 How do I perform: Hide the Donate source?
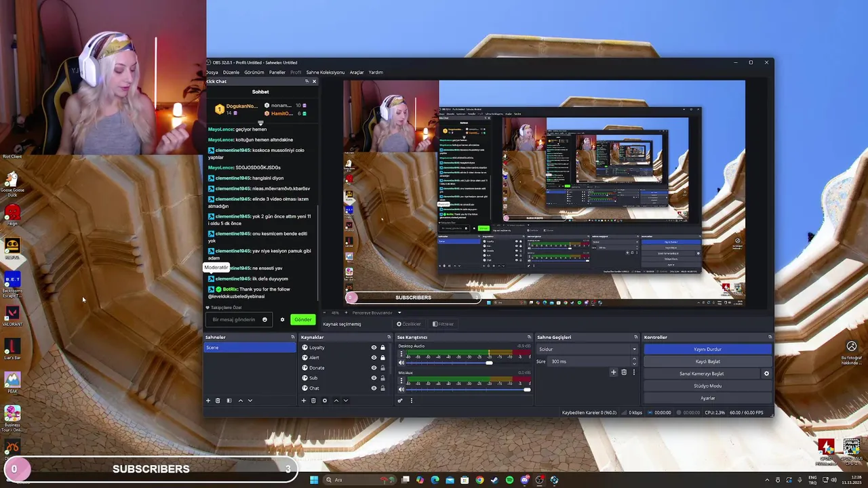point(374,368)
